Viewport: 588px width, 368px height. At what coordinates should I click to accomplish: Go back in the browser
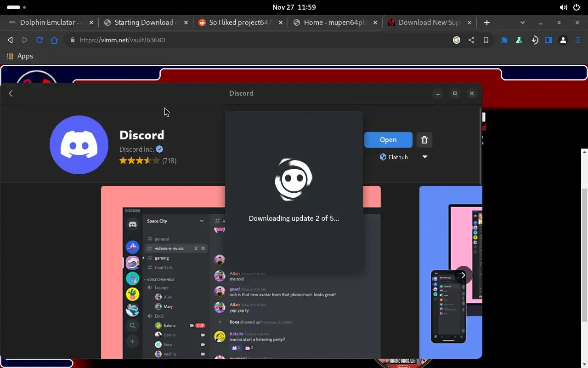[x=10, y=40]
